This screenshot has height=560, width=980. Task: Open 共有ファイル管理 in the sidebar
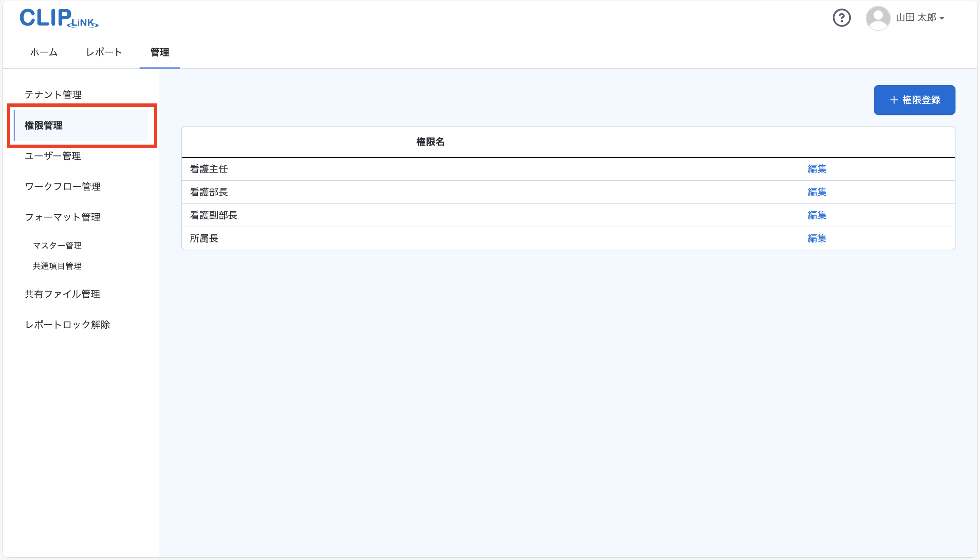click(62, 294)
